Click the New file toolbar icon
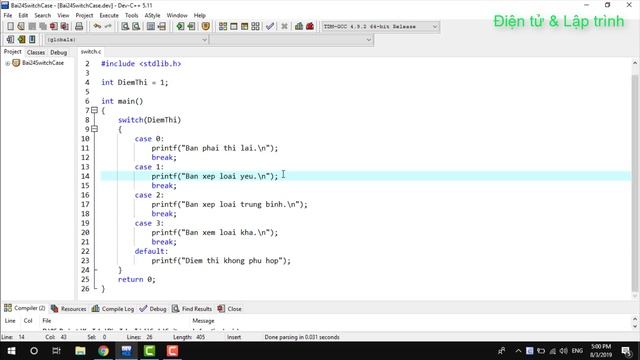Image resolution: width=640 pixels, height=360 pixels. 10,27
